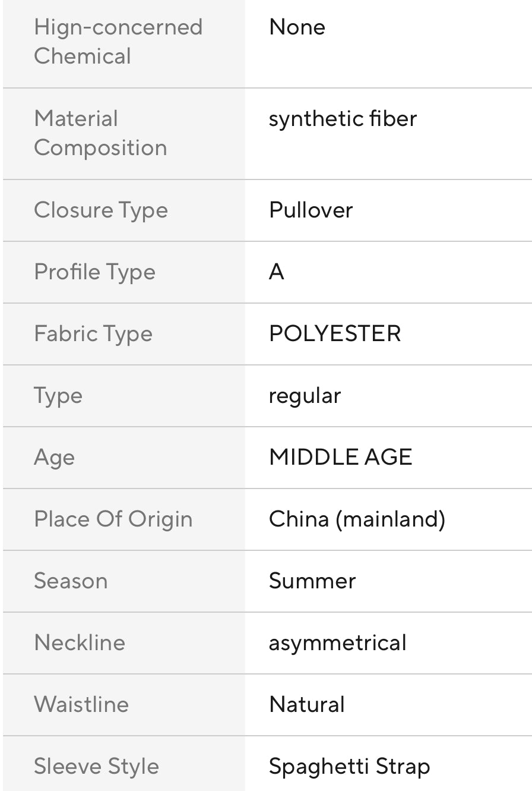Select the 'China (mainland)' value

[357, 519]
